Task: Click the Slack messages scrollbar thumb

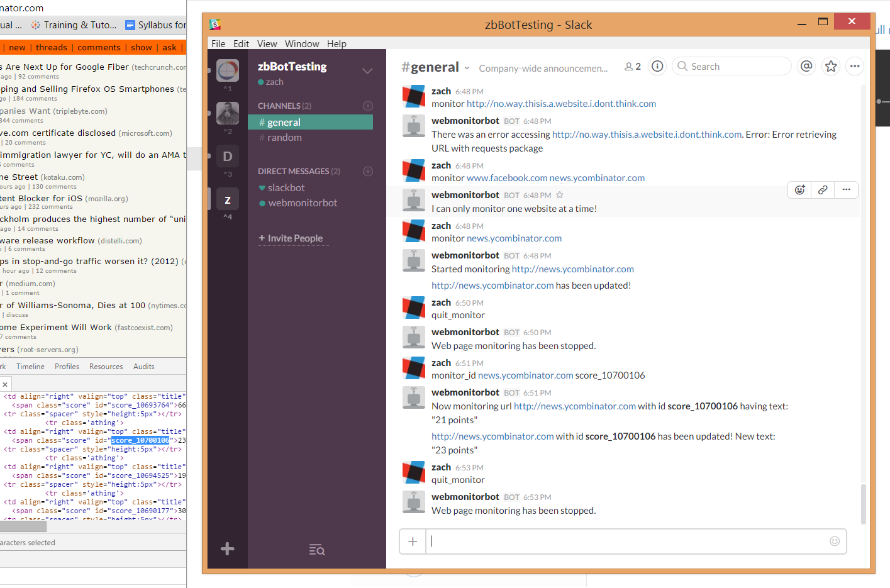Action: 863,504
